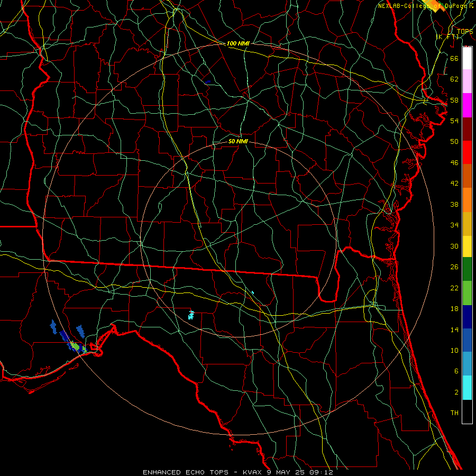Click the legend value '34'
Viewport: 476px width, 476px height.
point(454,225)
